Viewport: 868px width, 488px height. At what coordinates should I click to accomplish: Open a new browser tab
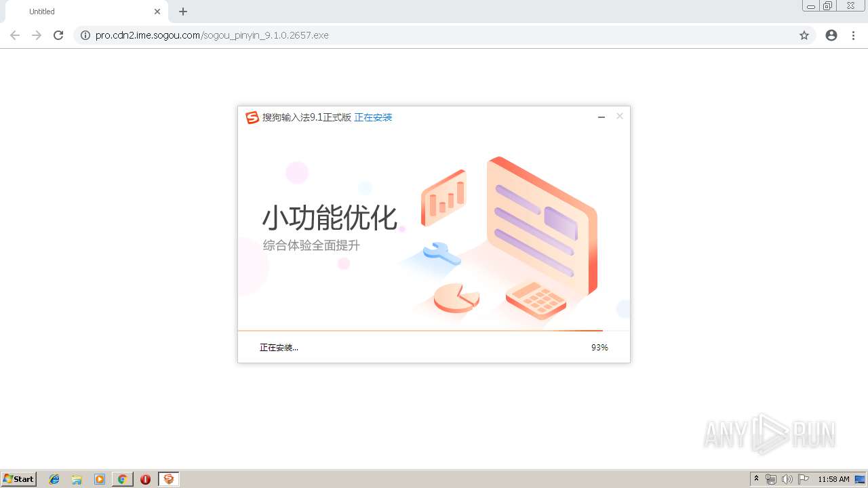(x=183, y=12)
